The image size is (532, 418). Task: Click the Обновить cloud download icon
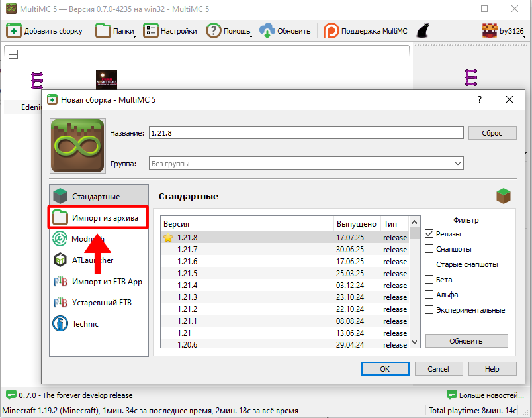267,31
